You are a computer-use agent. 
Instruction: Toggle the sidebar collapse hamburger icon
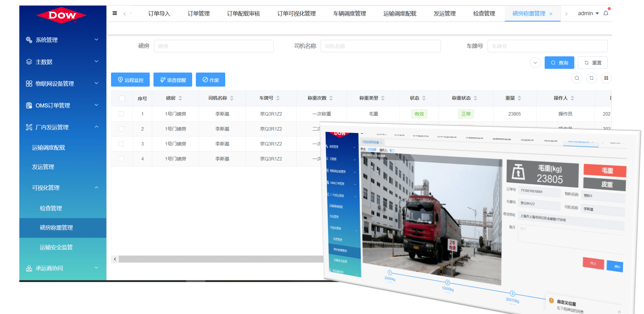pyautogui.click(x=115, y=13)
